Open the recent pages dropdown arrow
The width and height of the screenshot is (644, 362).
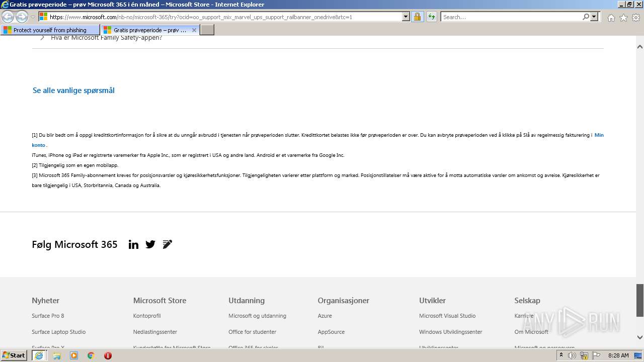pos(33,17)
